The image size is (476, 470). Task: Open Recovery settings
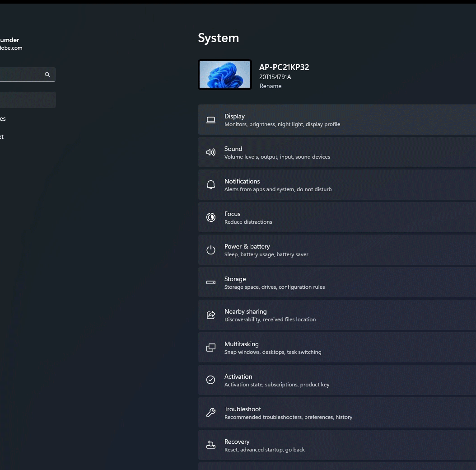point(337,445)
